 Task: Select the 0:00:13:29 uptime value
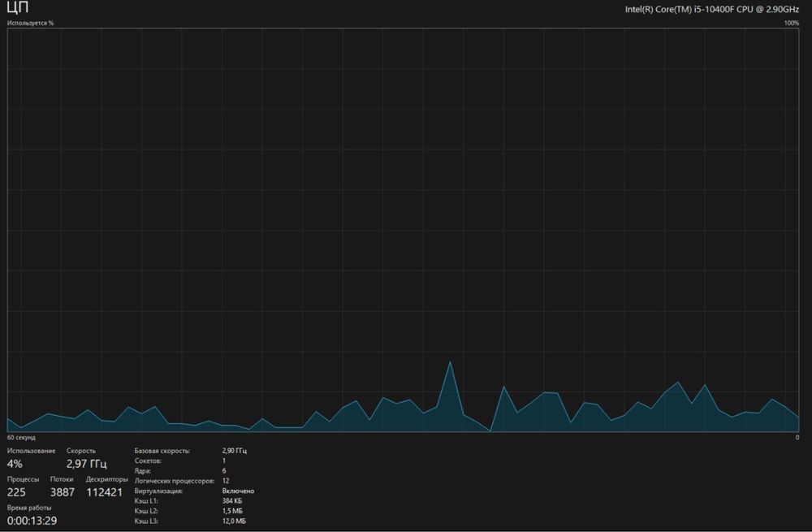tap(32, 521)
